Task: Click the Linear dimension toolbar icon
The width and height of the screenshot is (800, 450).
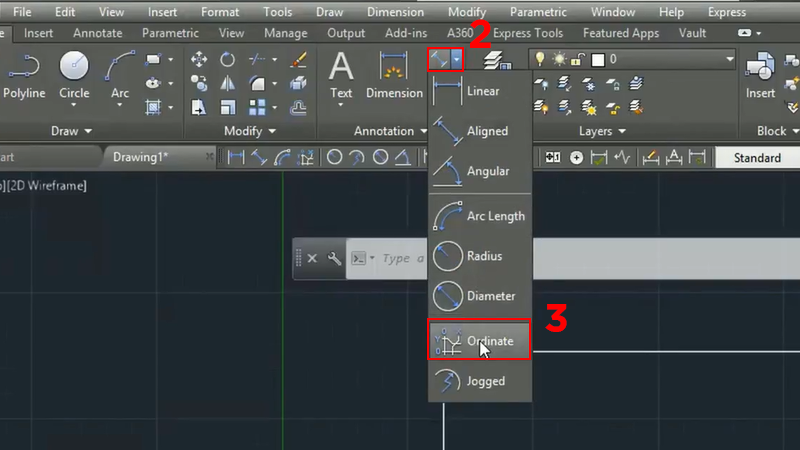Action: pyautogui.click(x=236, y=158)
